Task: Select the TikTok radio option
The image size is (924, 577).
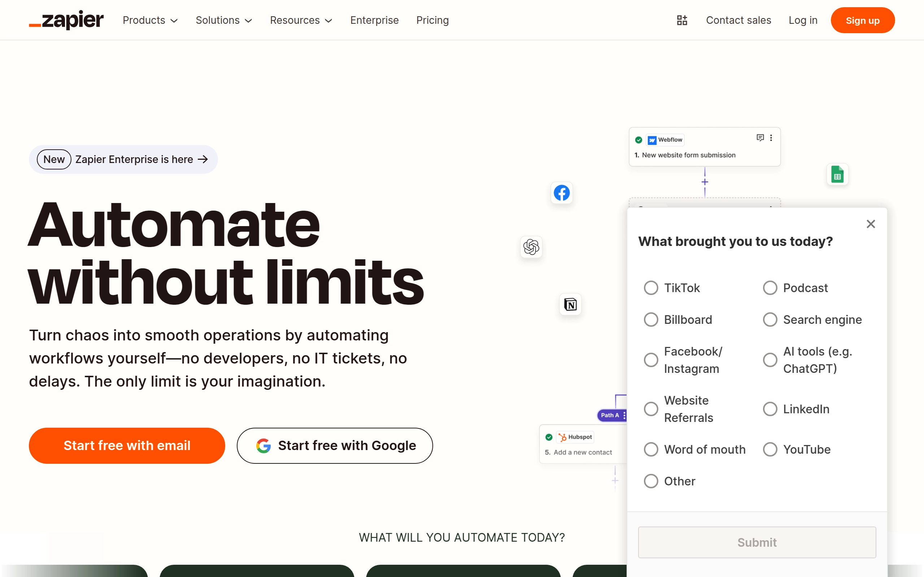Action: point(651,287)
